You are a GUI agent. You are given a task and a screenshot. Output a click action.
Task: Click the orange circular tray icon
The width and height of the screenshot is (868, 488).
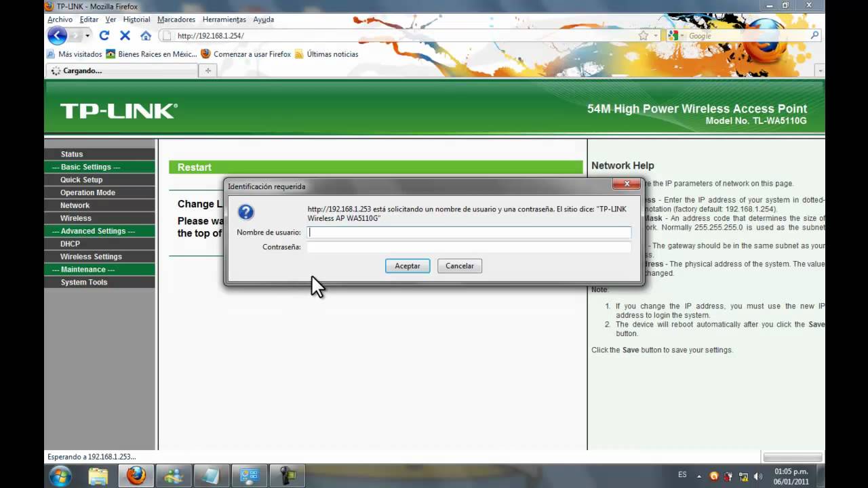point(713,476)
